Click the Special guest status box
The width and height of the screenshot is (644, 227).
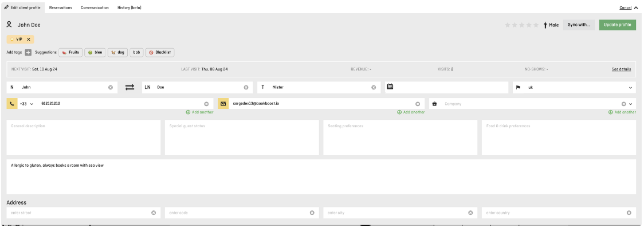[x=242, y=138]
